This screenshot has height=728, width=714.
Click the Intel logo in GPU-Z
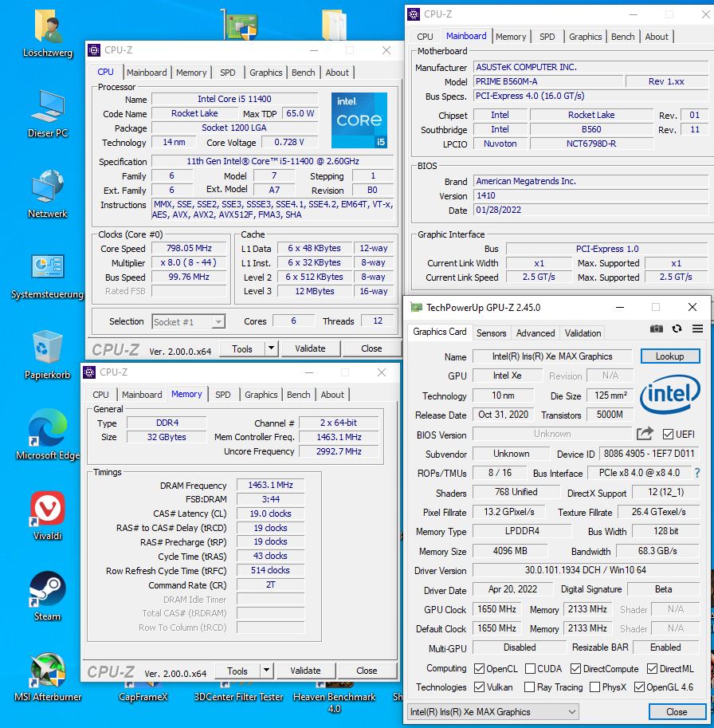(x=670, y=394)
